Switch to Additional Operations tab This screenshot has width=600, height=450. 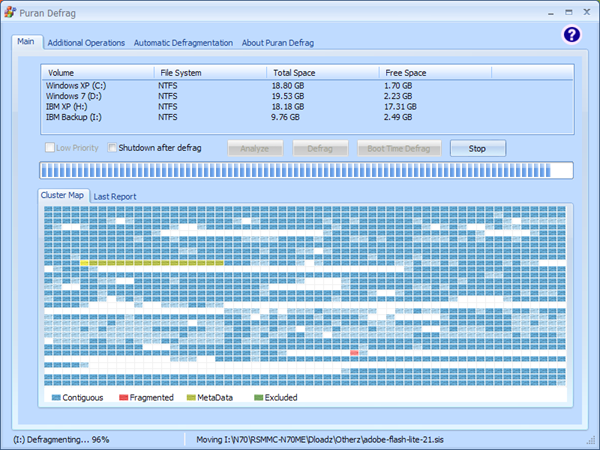coord(86,43)
